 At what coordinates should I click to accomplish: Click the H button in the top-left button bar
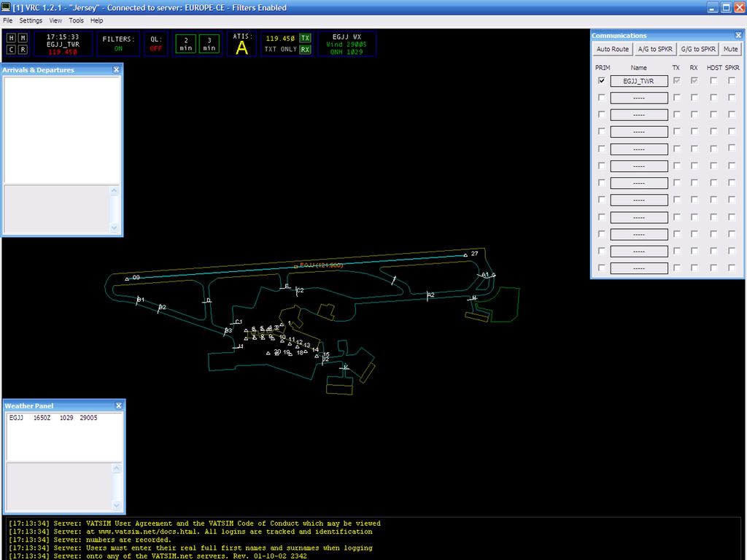(x=11, y=38)
